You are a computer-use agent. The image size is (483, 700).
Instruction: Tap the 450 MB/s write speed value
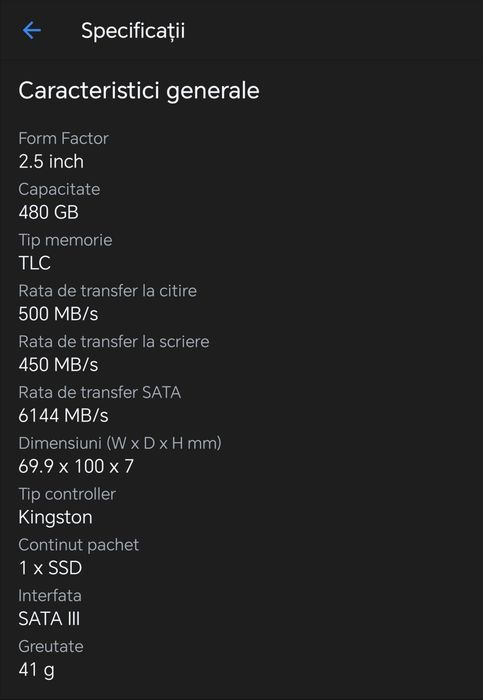coord(58,365)
